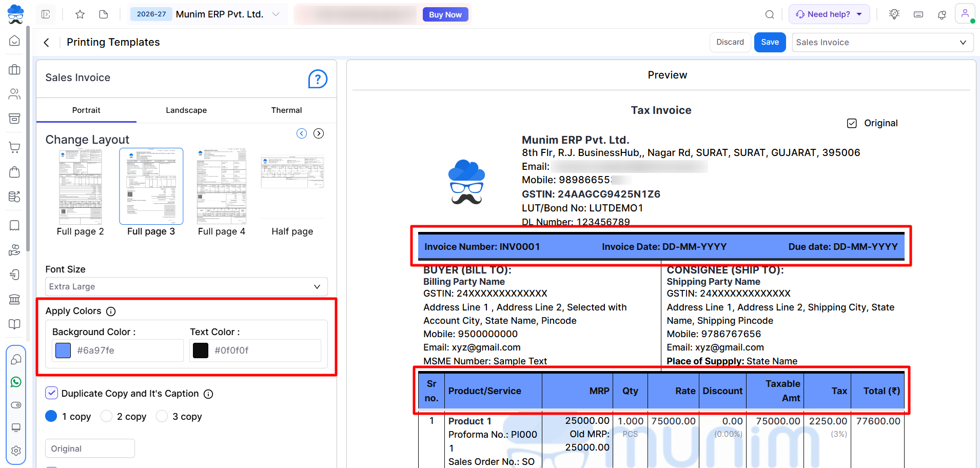Open the shopping bag icon in the sidebar
Screen dimensions: 980x468
coord(15,172)
